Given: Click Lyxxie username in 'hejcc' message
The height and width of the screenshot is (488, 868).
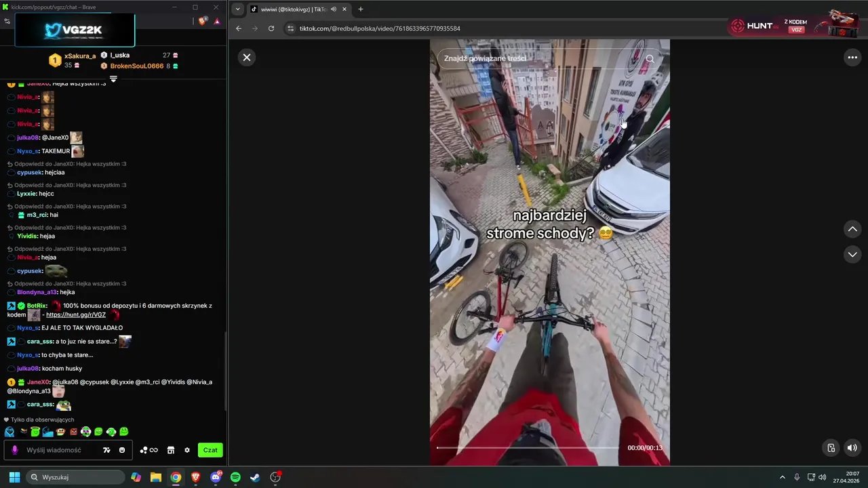Looking at the screenshot, I should click(26, 194).
